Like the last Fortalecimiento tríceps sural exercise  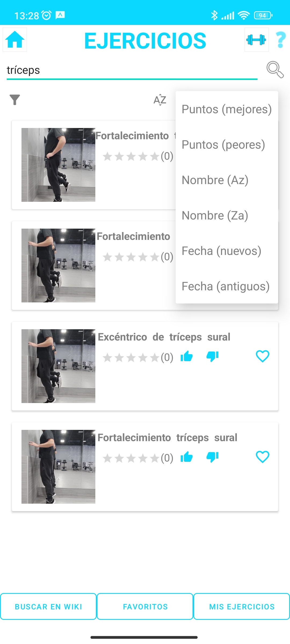tap(187, 457)
